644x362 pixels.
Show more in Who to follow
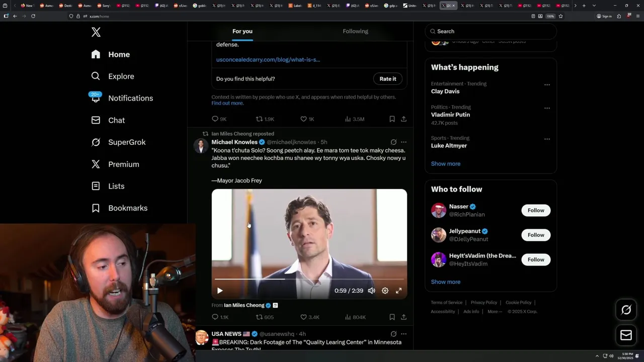tap(446, 282)
